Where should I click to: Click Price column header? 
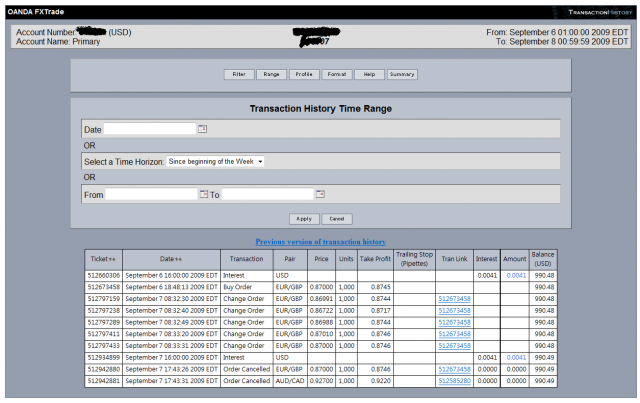click(321, 259)
